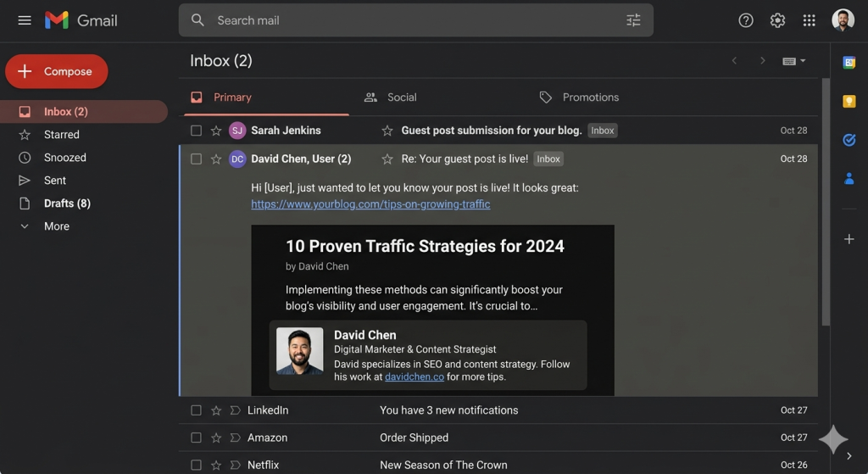
Task: Expand the More section in sidebar
Action: point(56,226)
